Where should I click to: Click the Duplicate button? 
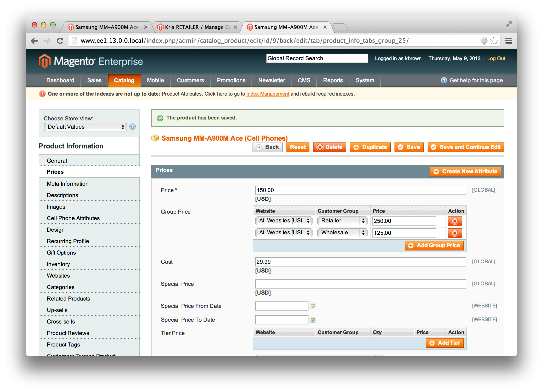click(x=370, y=147)
